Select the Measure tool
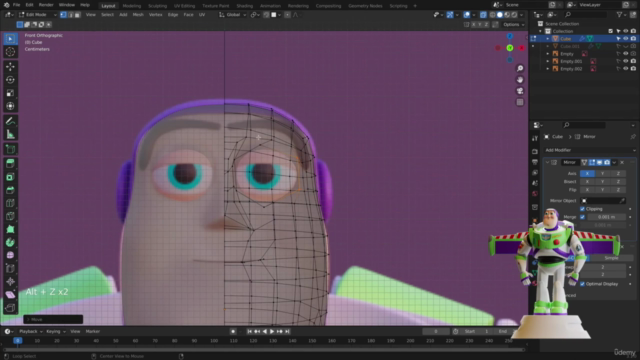The image size is (640, 360). (10, 134)
